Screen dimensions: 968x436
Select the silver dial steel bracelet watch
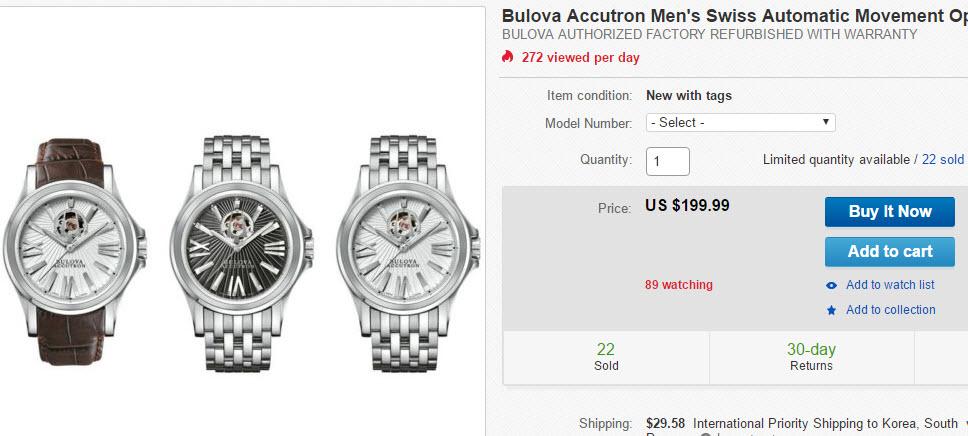(406, 249)
